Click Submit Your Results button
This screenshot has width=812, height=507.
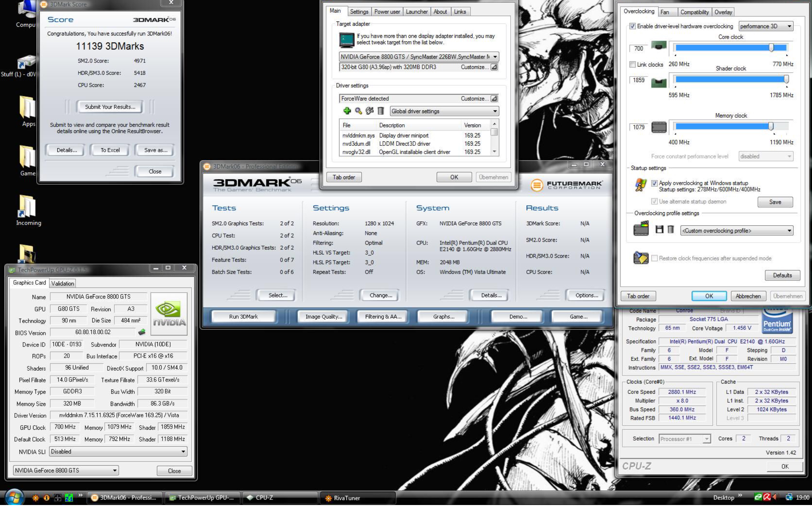(110, 107)
